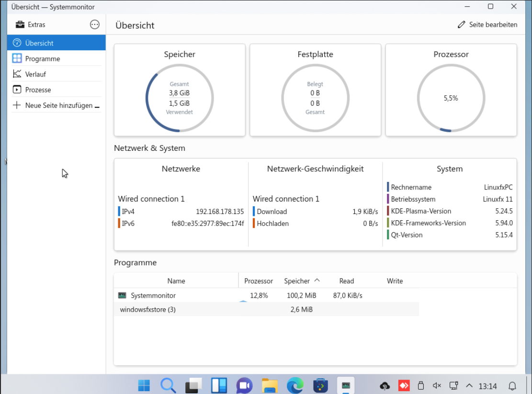Go to the Prozesse page
The image size is (532, 394).
coord(57,90)
